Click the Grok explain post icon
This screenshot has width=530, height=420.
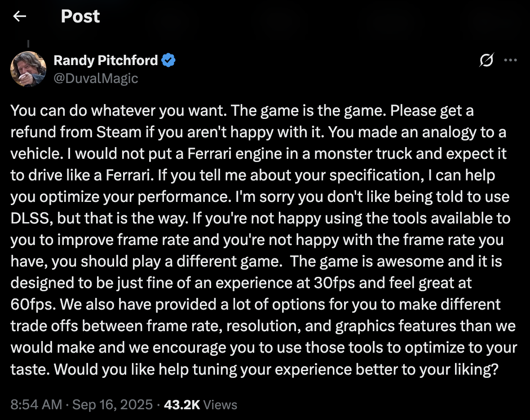[x=486, y=60]
